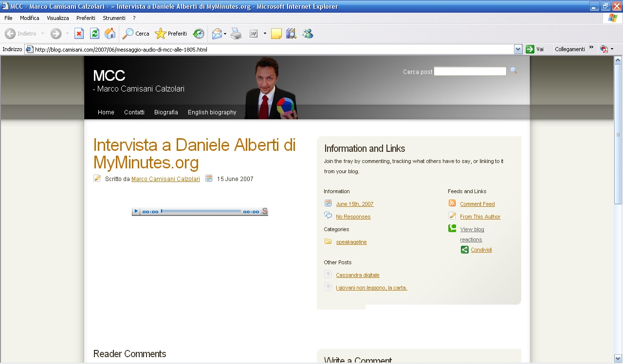Image resolution: width=623 pixels, height=364 pixels.
Task: Click the vertical scrollbar thumb
Action: [618, 135]
